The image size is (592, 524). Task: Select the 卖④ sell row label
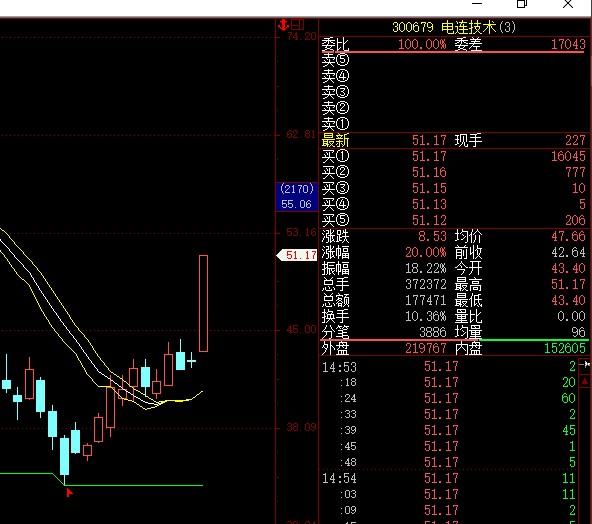click(335, 76)
